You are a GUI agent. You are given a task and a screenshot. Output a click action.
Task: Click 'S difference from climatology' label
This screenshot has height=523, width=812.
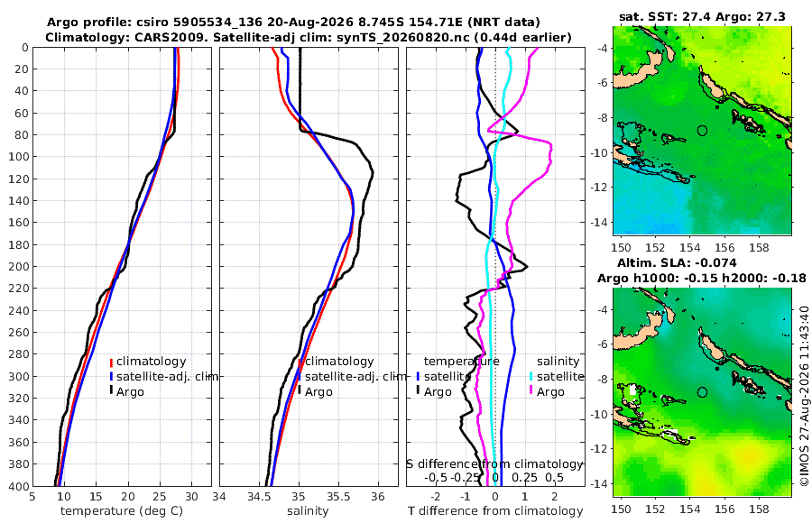point(495,464)
